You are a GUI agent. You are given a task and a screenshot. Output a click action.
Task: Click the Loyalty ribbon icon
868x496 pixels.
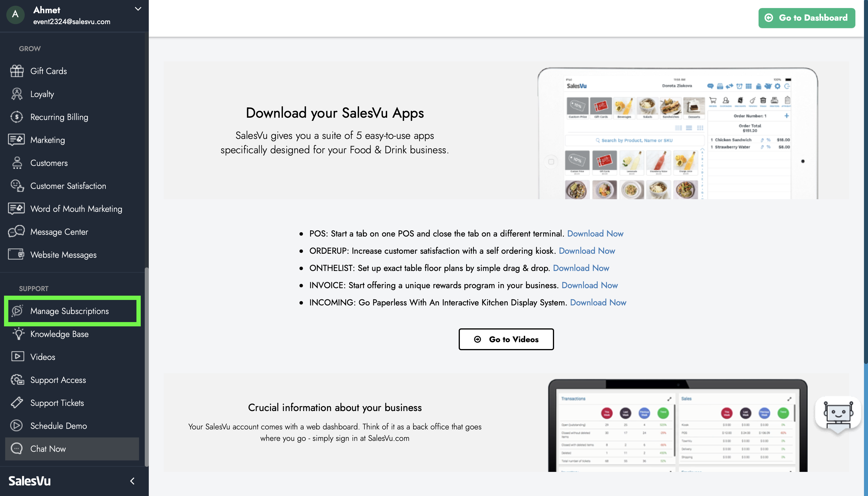pos(16,94)
